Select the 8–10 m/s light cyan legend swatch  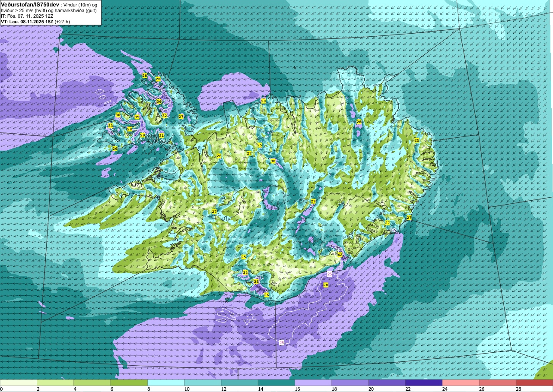(166, 383)
